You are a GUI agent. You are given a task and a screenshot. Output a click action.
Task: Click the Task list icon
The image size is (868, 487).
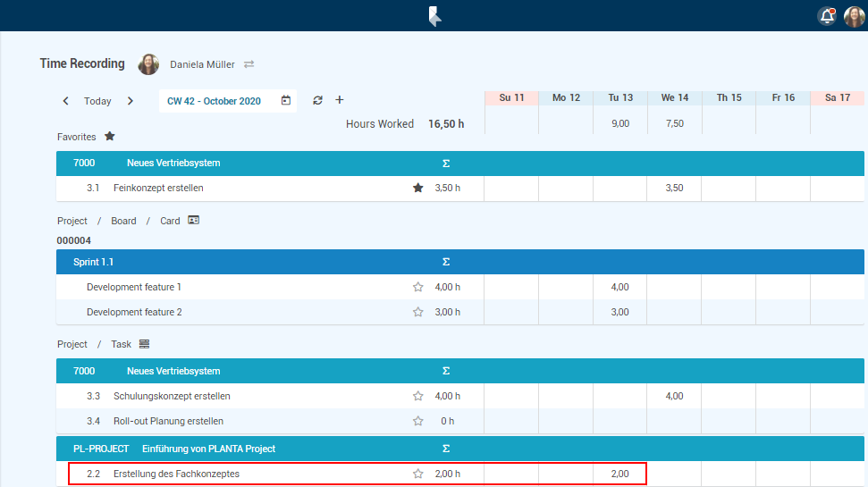[145, 344]
